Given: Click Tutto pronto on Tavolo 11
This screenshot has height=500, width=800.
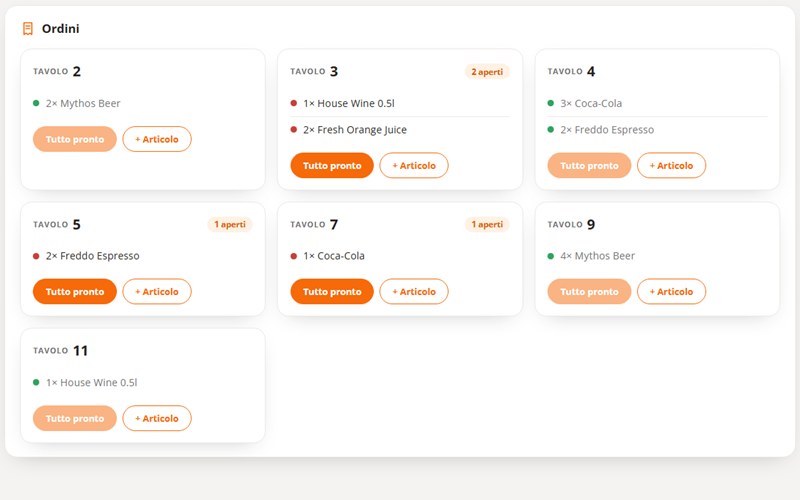Looking at the screenshot, I should click(75, 418).
